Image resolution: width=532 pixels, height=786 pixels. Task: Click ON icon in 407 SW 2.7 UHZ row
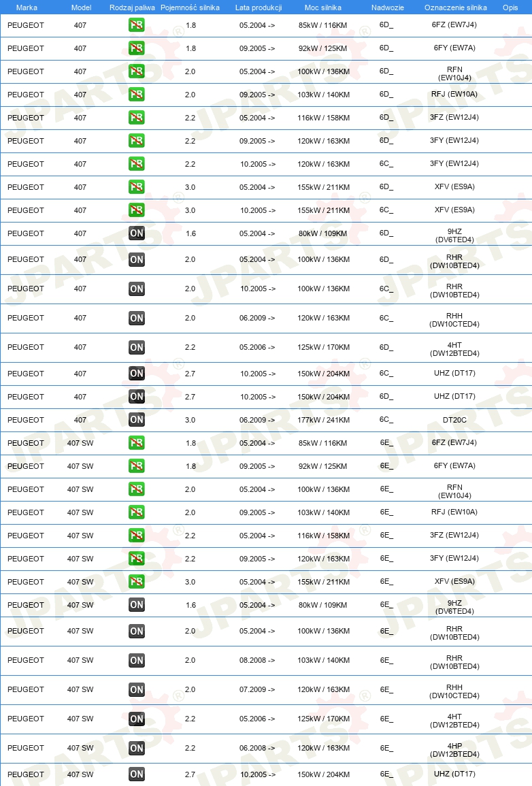point(136,774)
